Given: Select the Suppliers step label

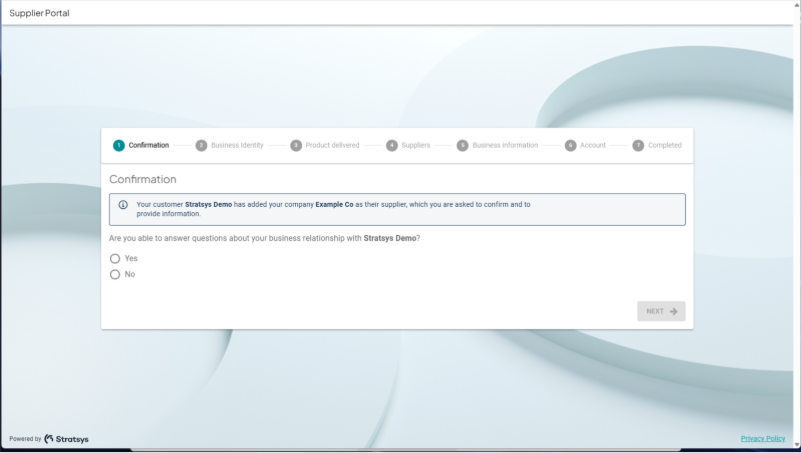Looking at the screenshot, I should tap(416, 145).
